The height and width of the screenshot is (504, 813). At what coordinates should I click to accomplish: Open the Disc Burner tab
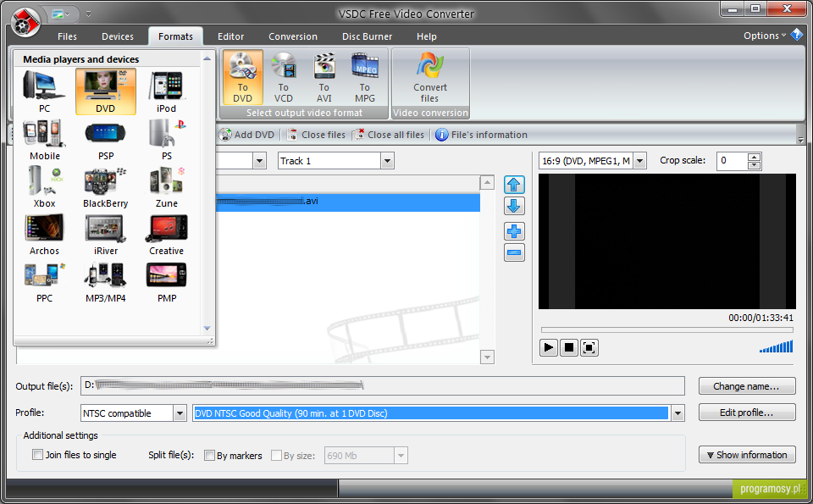point(367,36)
